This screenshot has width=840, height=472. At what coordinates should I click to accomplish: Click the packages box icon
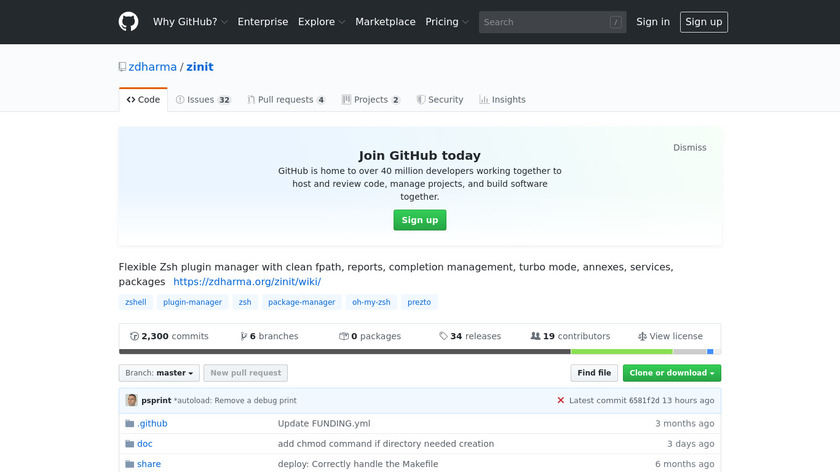pyautogui.click(x=344, y=336)
